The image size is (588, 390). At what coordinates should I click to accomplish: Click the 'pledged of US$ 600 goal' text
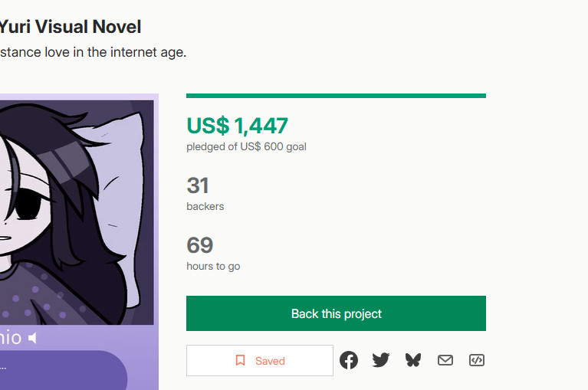click(246, 146)
